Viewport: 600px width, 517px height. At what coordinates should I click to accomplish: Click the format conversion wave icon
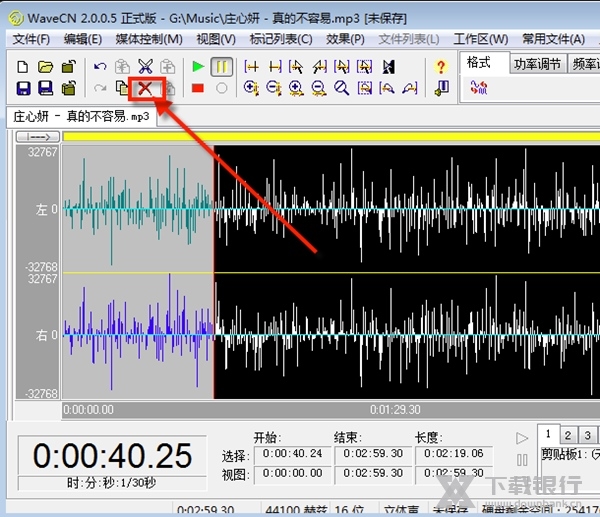[478, 88]
